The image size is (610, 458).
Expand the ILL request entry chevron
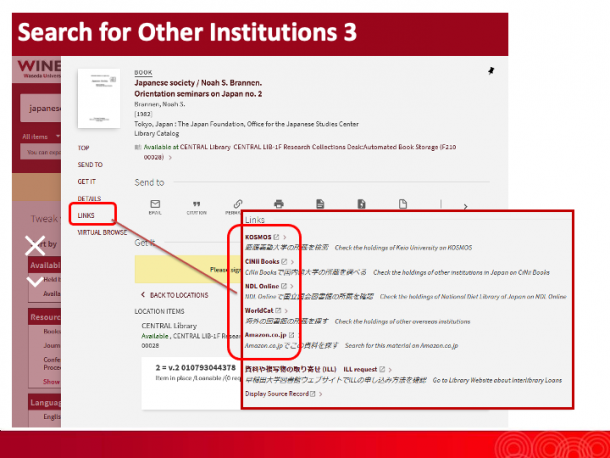[390, 369]
